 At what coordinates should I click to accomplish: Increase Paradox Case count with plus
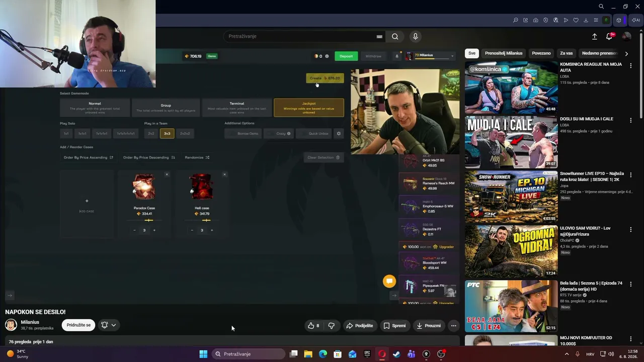point(154,230)
